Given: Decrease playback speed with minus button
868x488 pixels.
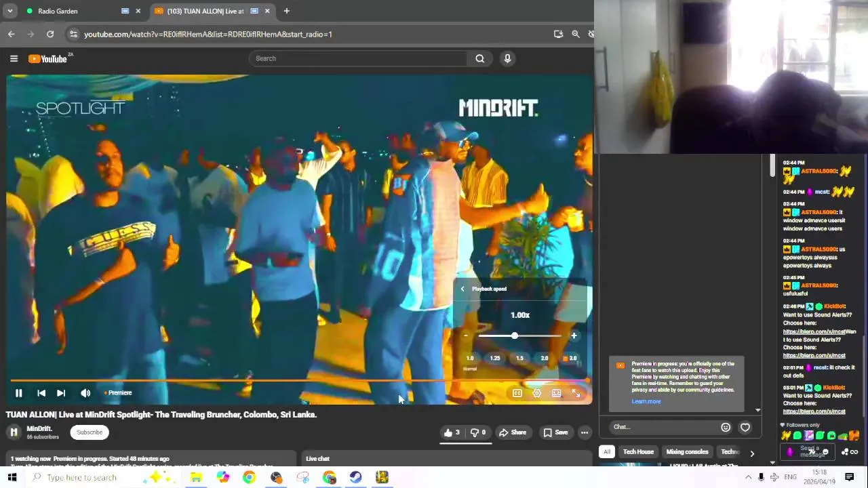Looking at the screenshot, I should 466,335.
